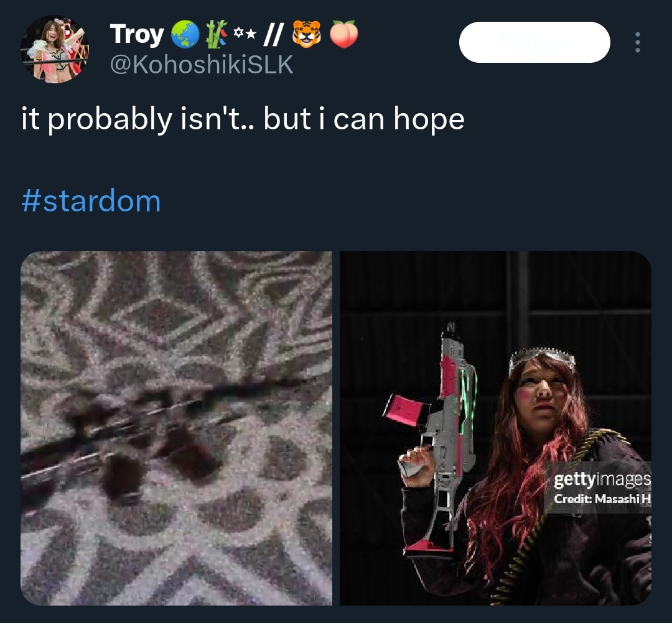The width and height of the screenshot is (672, 623).
Task: Click the star symbols beside the name
Action: (245, 32)
